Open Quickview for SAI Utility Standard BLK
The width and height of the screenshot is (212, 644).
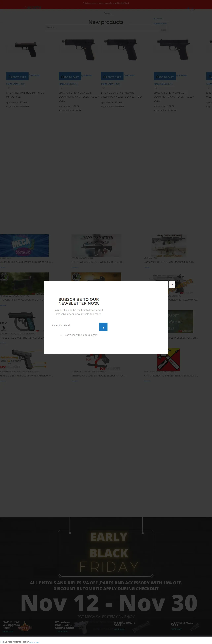(129, 75)
